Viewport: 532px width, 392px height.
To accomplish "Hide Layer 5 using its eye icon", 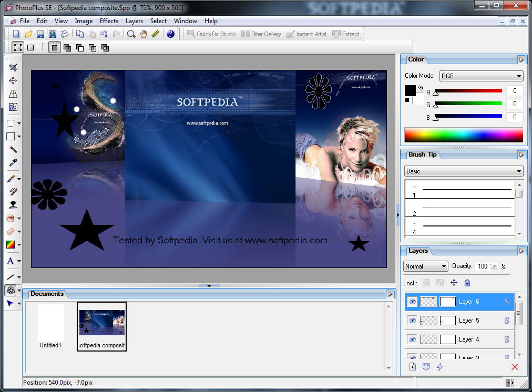I will tap(412, 321).
